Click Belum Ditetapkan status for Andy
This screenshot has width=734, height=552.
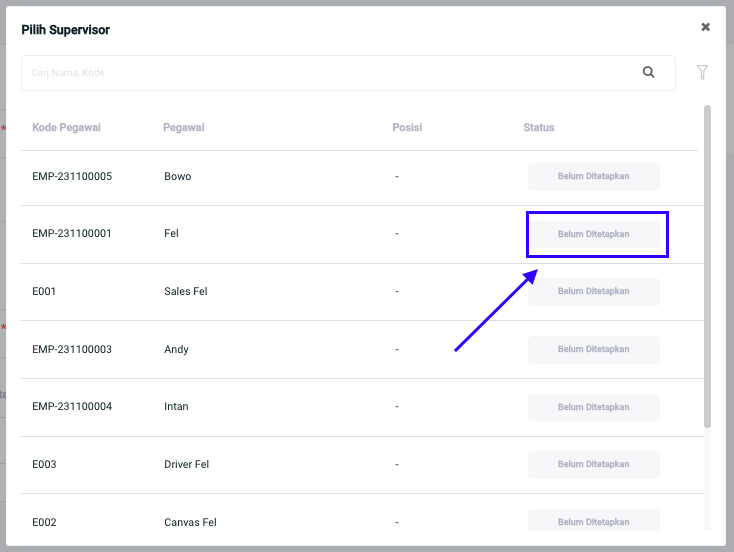point(593,350)
